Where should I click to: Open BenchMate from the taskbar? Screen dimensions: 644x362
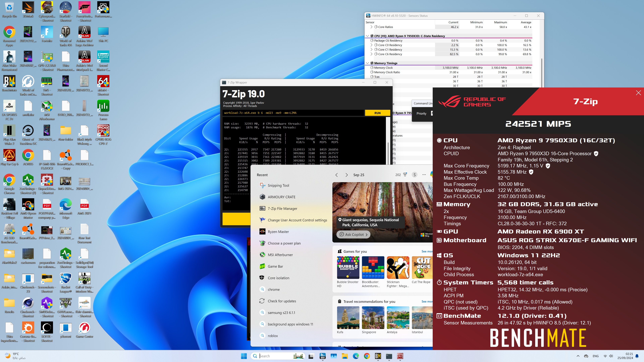point(378,356)
